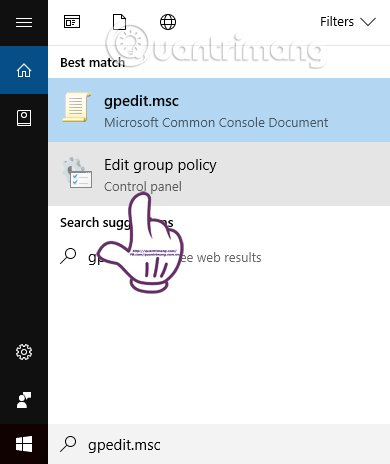The height and width of the screenshot is (464, 390).
Task: Select the Home icon in the sidebar
Action: [24, 70]
